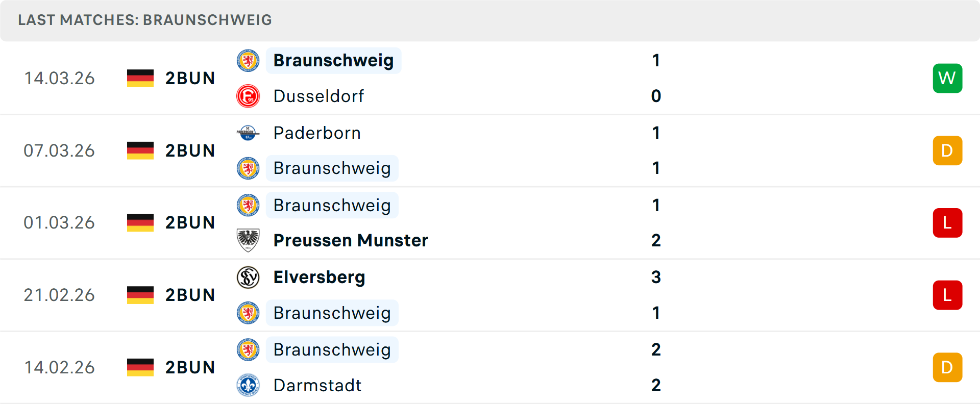Click the L badge for Elversberg match
The width and height of the screenshot is (980, 404).
[x=947, y=295]
